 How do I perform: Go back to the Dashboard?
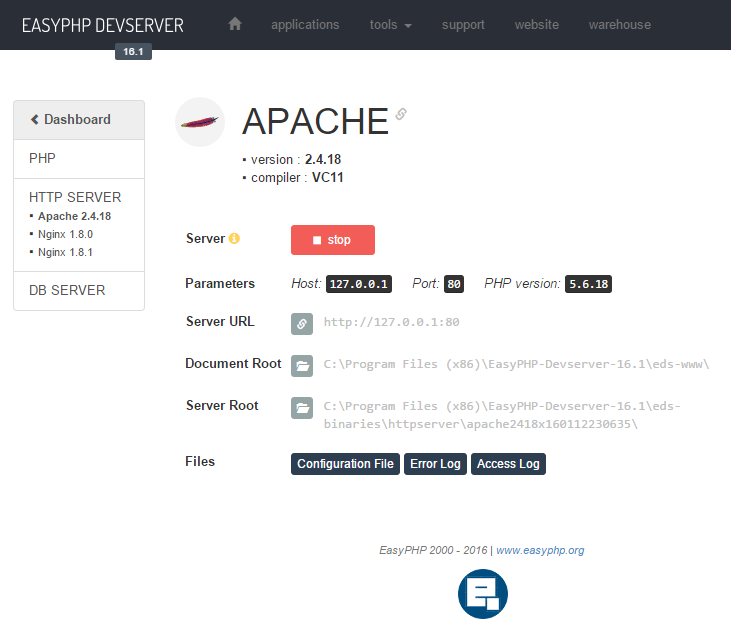pyautogui.click(x=79, y=120)
